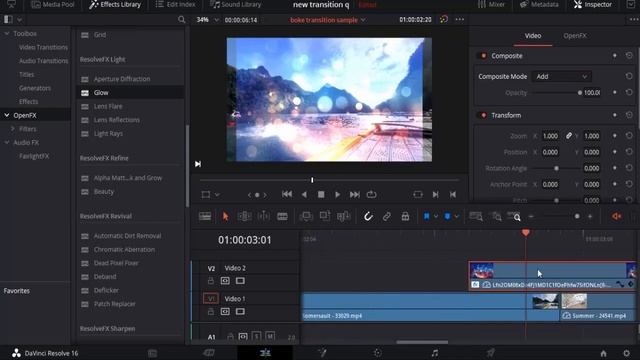Select the Video inspector tab

click(x=533, y=36)
